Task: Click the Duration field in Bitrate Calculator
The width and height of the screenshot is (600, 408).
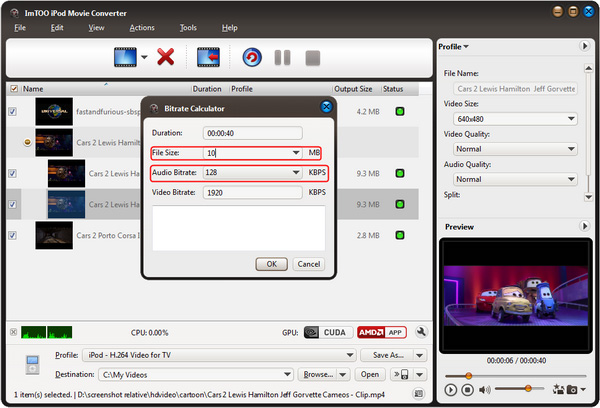Action: click(253, 133)
